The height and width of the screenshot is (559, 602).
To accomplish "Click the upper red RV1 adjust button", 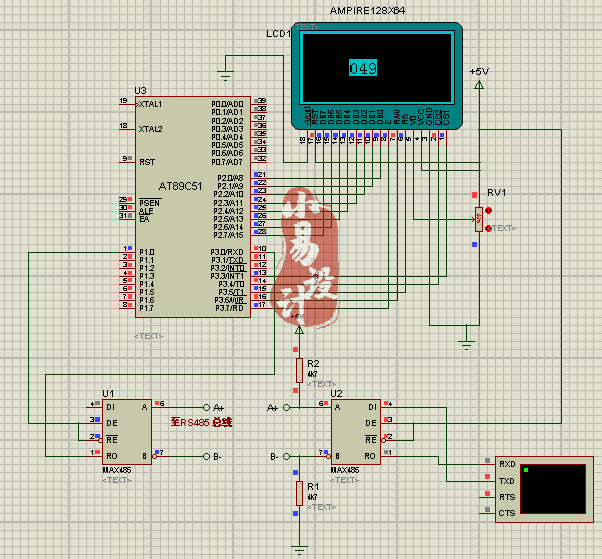I will click(x=488, y=210).
